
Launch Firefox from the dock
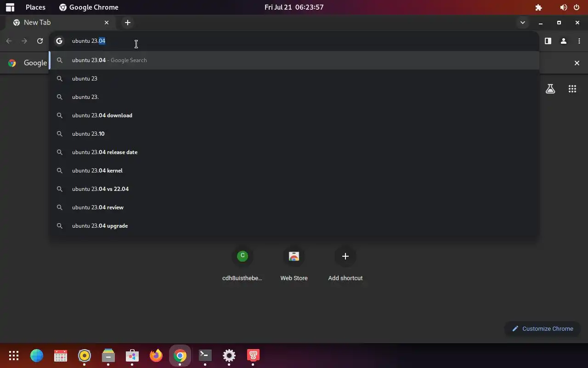pyautogui.click(x=156, y=355)
